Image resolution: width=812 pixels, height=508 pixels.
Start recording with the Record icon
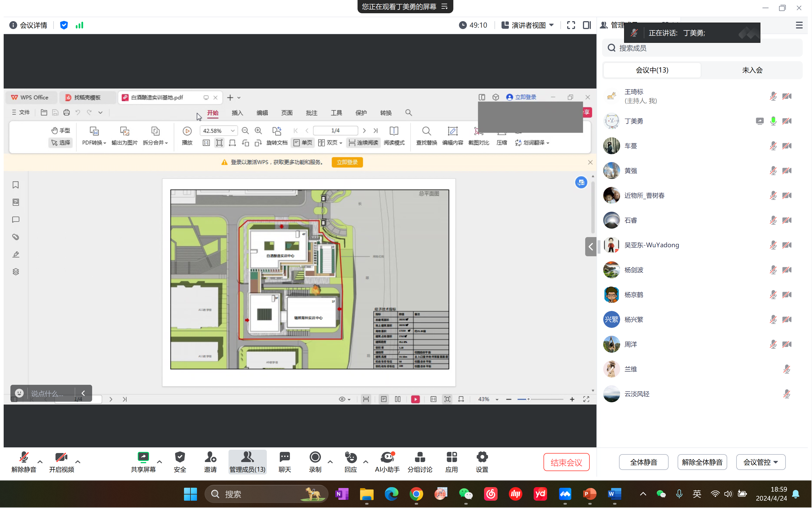[x=315, y=458]
